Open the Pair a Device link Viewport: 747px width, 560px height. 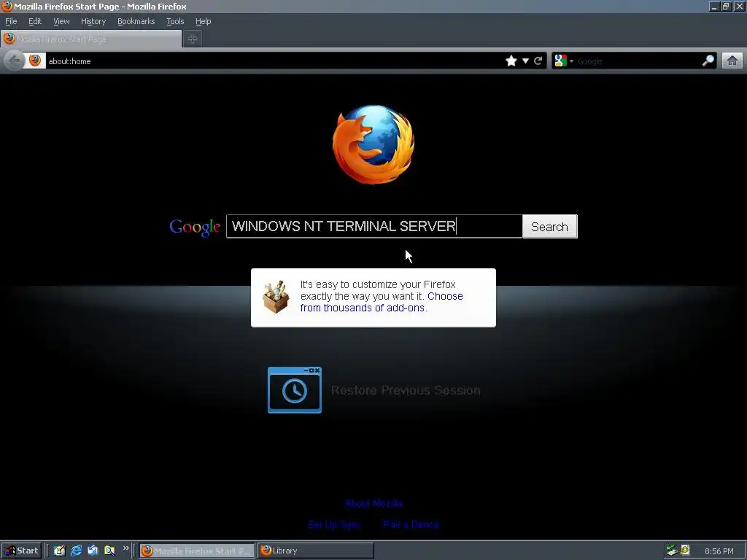point(411,524)
